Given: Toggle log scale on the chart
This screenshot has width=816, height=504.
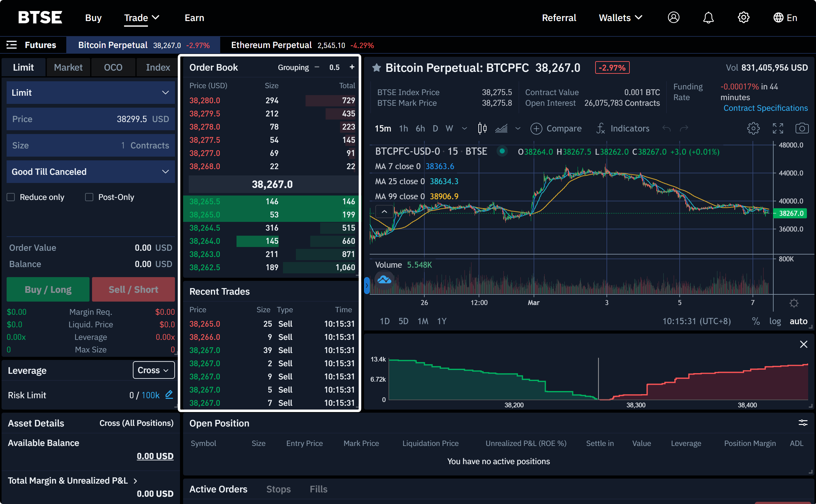Looking at the screenshot, I should pyautogui.click(x=775, y=321).
